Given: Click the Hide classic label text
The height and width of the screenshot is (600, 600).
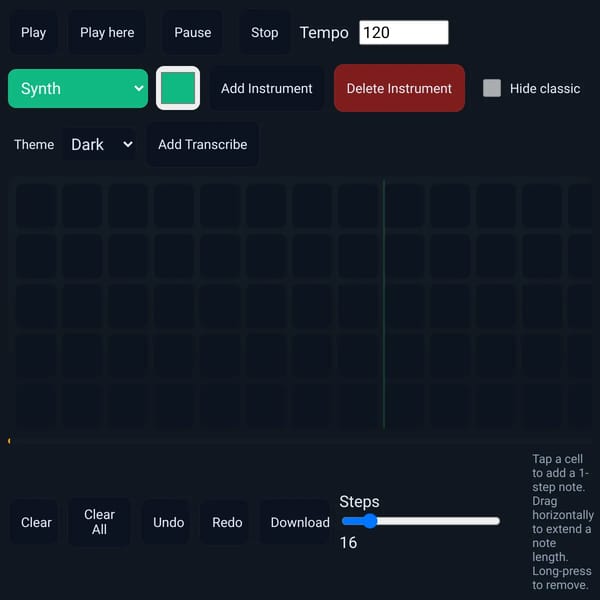Looking at the screenshot, I should (x=545, y=88).
